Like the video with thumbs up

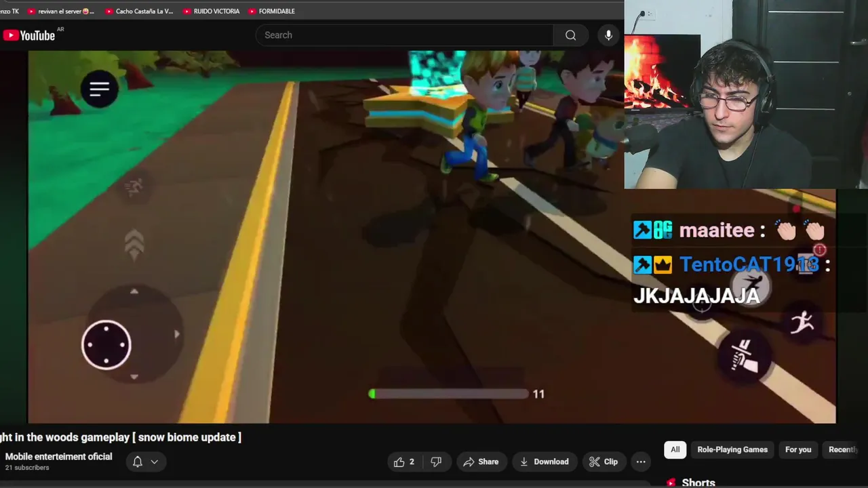tap(404, 462)
